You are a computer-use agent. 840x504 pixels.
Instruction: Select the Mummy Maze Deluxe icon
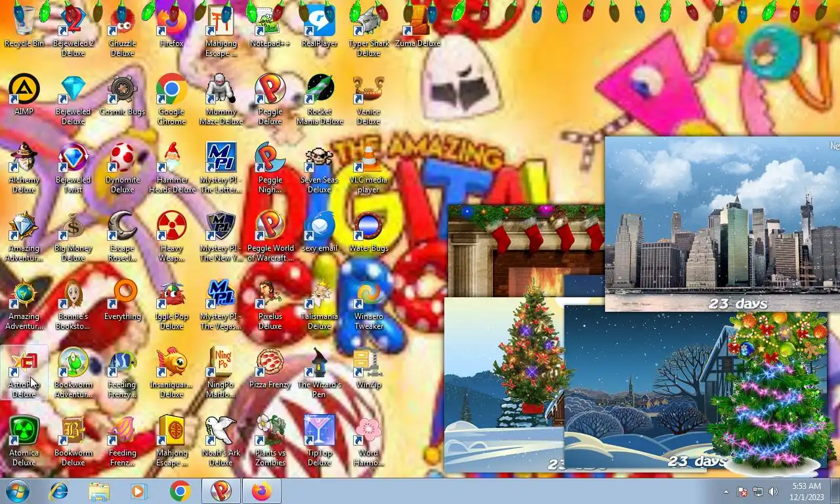[220, 99]
